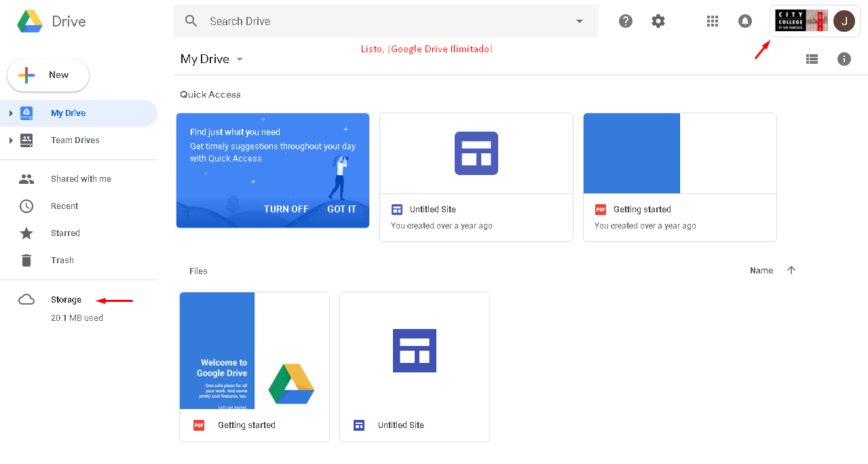Show file details info icon
The height and width of the screenshot is (464, 868).
click(x=844, y=59)
